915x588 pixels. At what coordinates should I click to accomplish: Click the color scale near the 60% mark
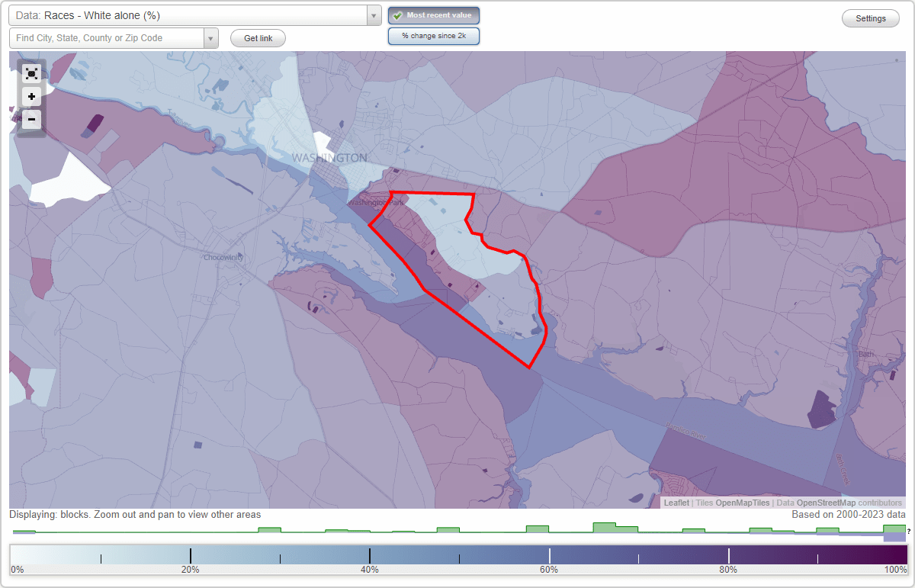coord(549,554)
